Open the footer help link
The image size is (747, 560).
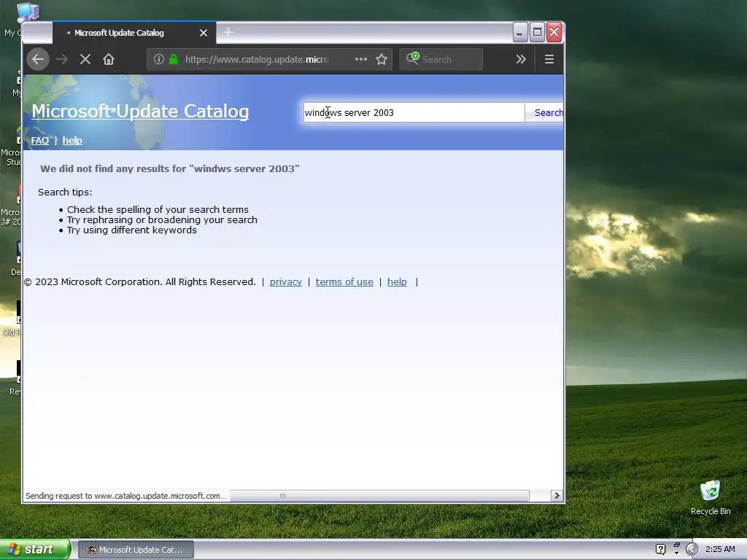[397, 282]
